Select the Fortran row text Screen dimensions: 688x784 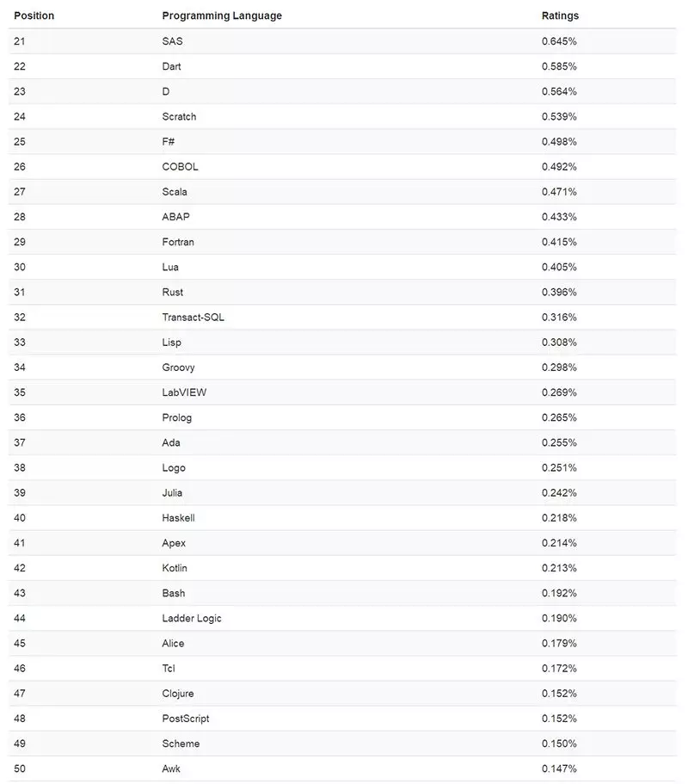178,242
